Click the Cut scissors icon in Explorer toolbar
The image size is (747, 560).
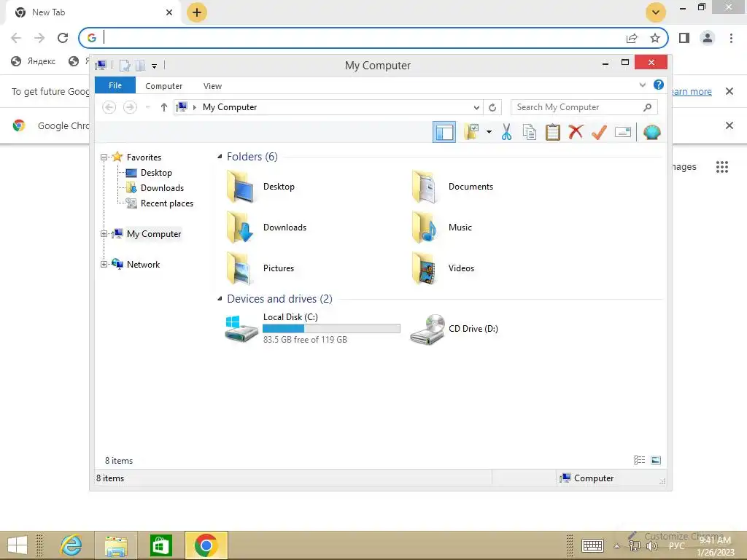(506, 132)
